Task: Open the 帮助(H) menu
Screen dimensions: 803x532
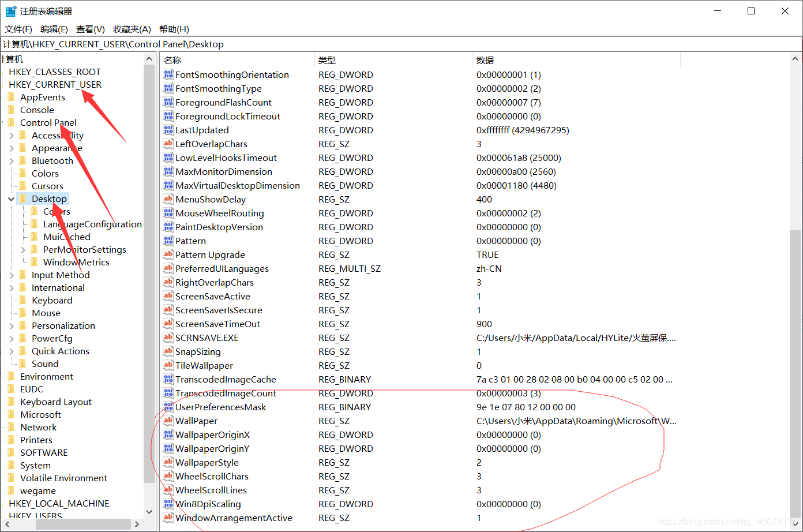Action: click(174, 29)
